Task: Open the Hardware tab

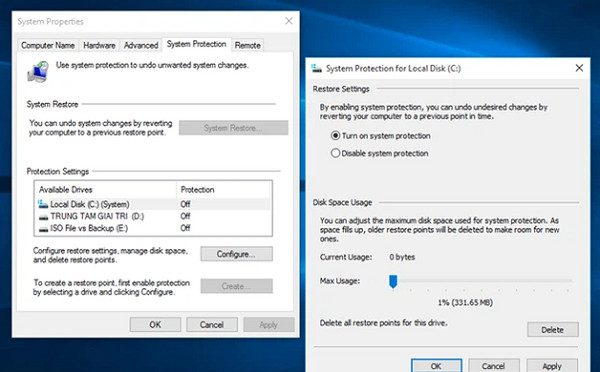Action: coord(99,45)
